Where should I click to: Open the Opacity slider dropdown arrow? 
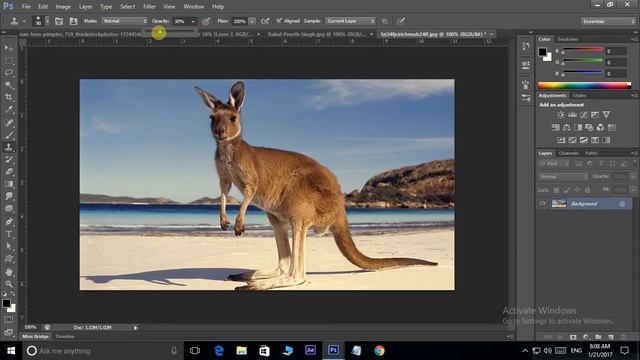point(193,21)
